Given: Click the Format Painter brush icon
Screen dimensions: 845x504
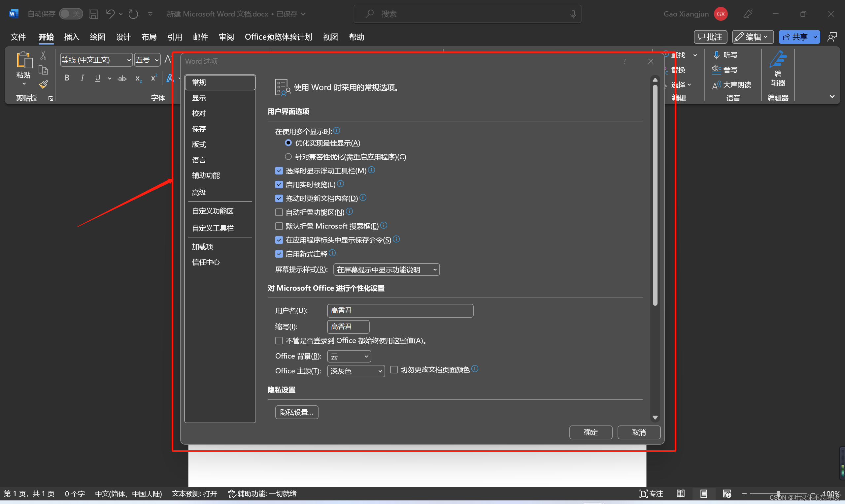Looking at the screenshot, I should 43,84.
